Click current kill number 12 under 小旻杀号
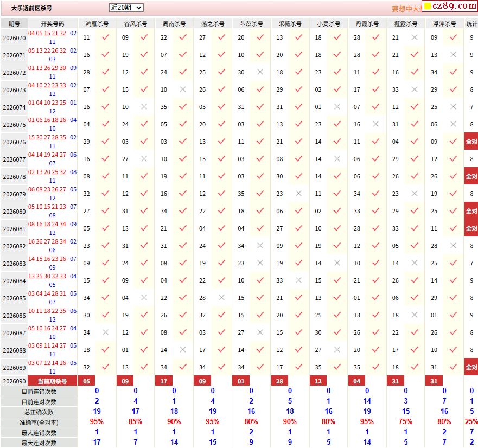Image resolution: width=478 pixels, height=448 pixels. (318, 381)
